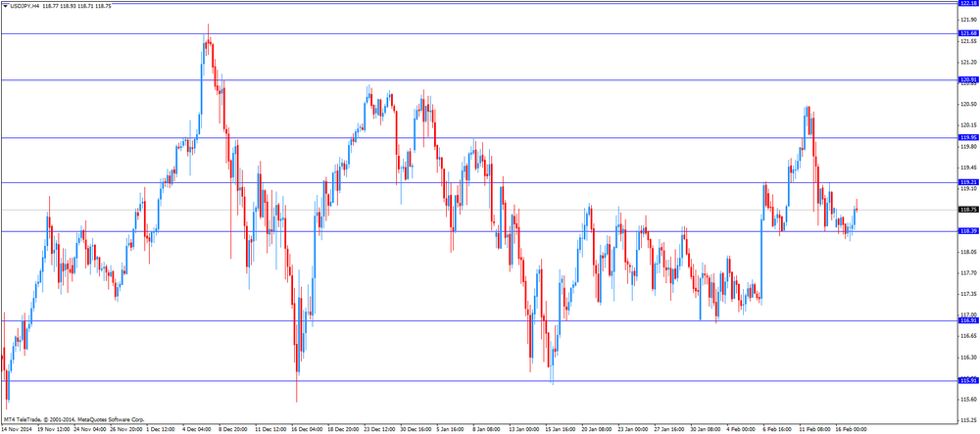Click the 5 Jan 16:00 time label
The height and width of the screenshot is (434, 980).
(451, 430)
